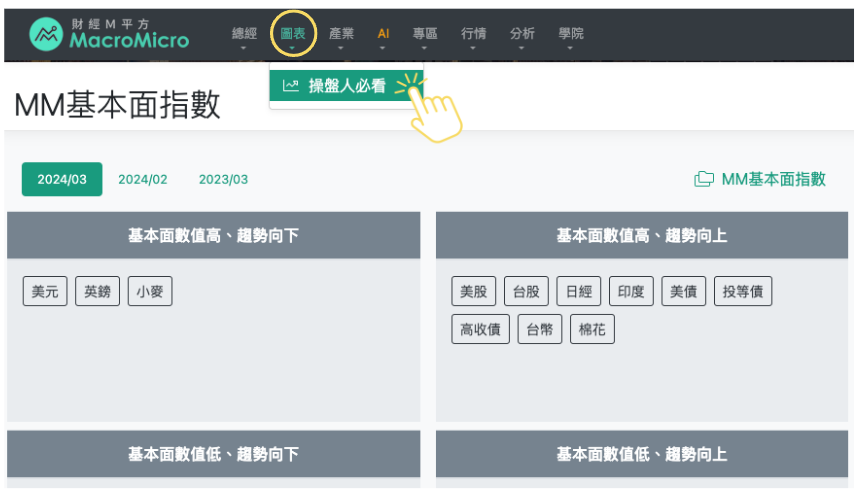The height and width of the screenshot is (490, 858).
Task: Click the folder icon beside MM基本面指數
Action: point(704,179)
